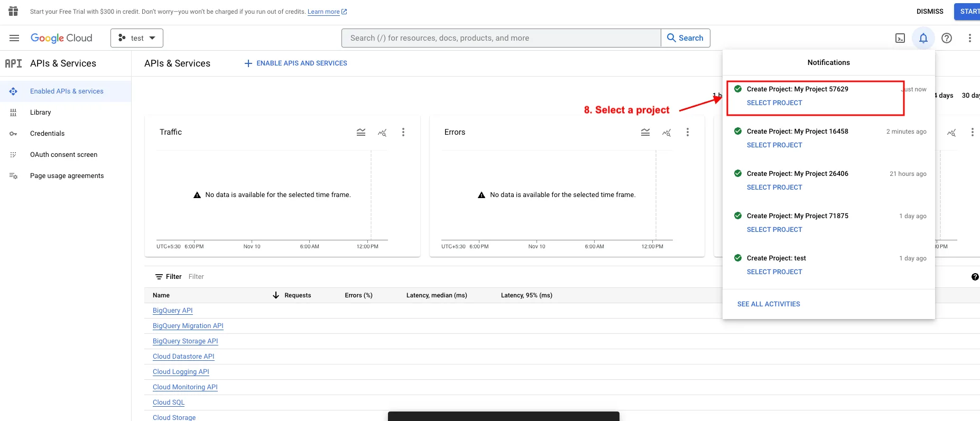Toggle the notifications bell icon

tap(923, 38)
